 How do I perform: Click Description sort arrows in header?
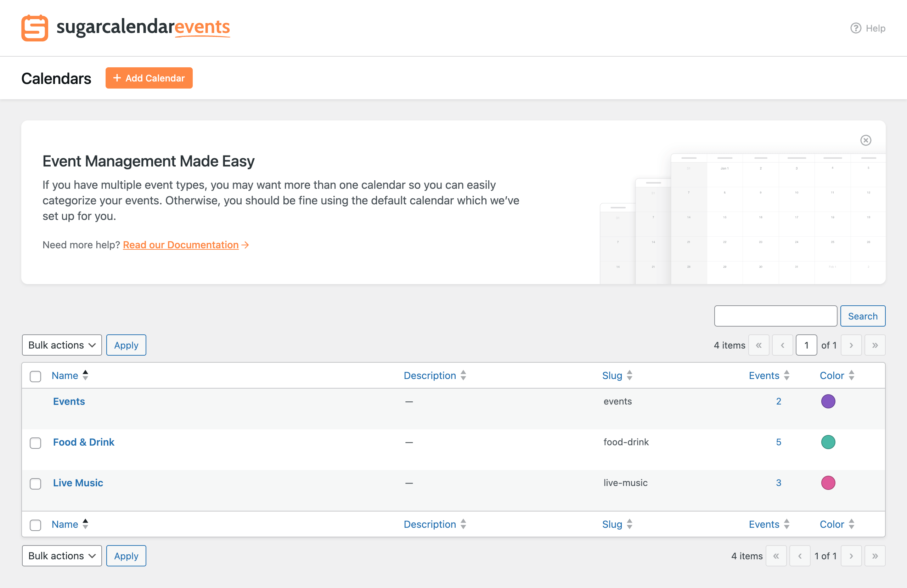(463, 375)
